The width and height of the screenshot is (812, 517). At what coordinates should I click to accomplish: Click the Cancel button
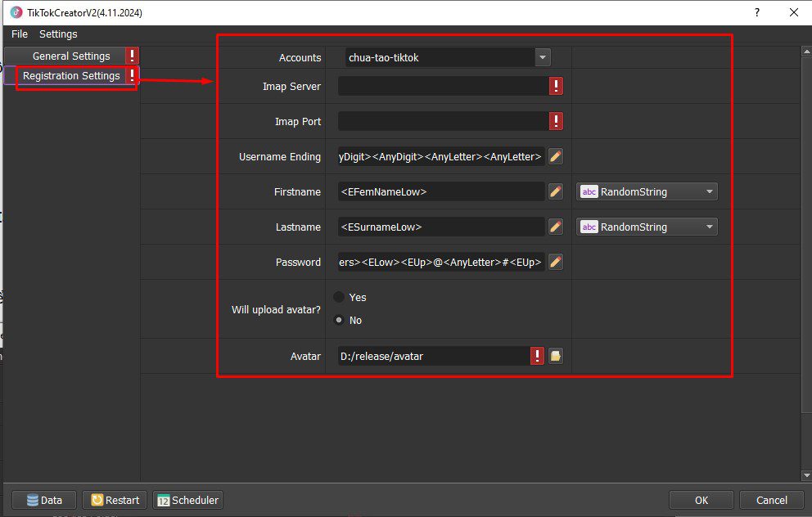click(x=772, y=500)
